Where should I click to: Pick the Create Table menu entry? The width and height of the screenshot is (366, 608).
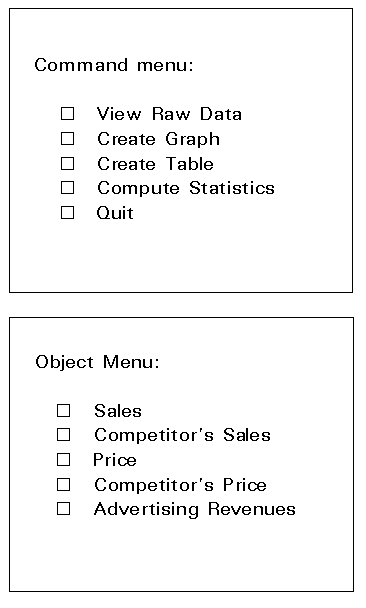tap(155, 164)
